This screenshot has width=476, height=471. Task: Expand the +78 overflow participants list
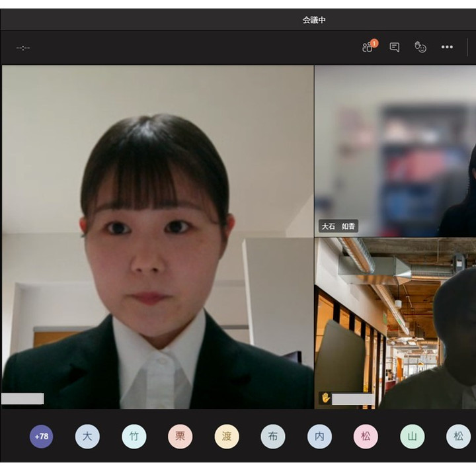click(42, 437)
